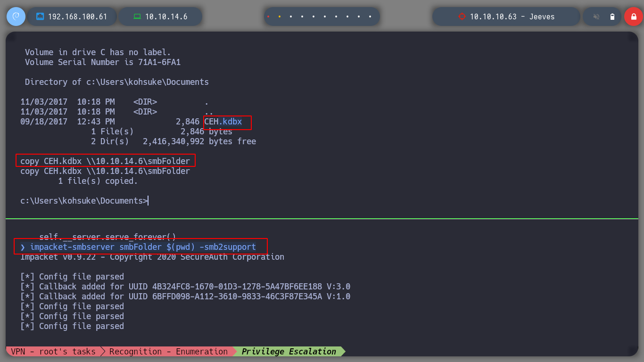This screenshot has width=644, height=362.
Task: Click the red target crosshair icon
Action: tap(462, 16)
